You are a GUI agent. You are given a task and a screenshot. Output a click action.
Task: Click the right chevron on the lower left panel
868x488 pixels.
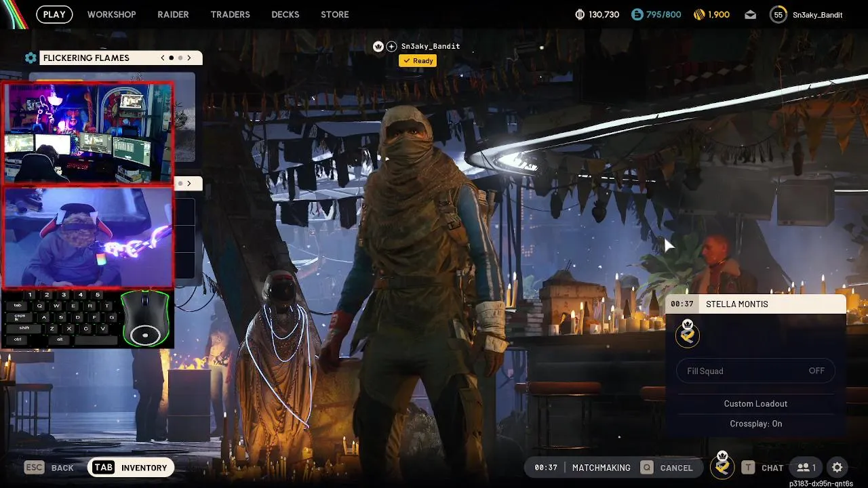[x=189, y=183]
